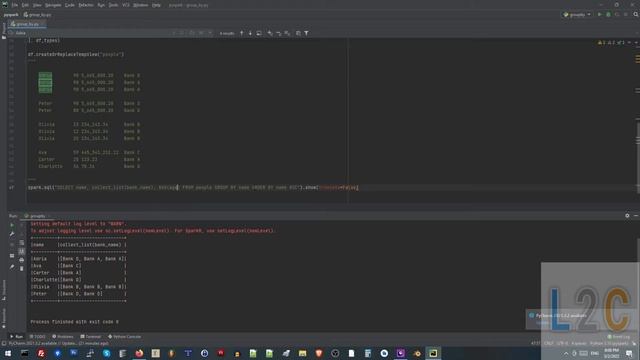Click the inspection warnings counter widget
This screenshot has height=360, width=640.
611,42
